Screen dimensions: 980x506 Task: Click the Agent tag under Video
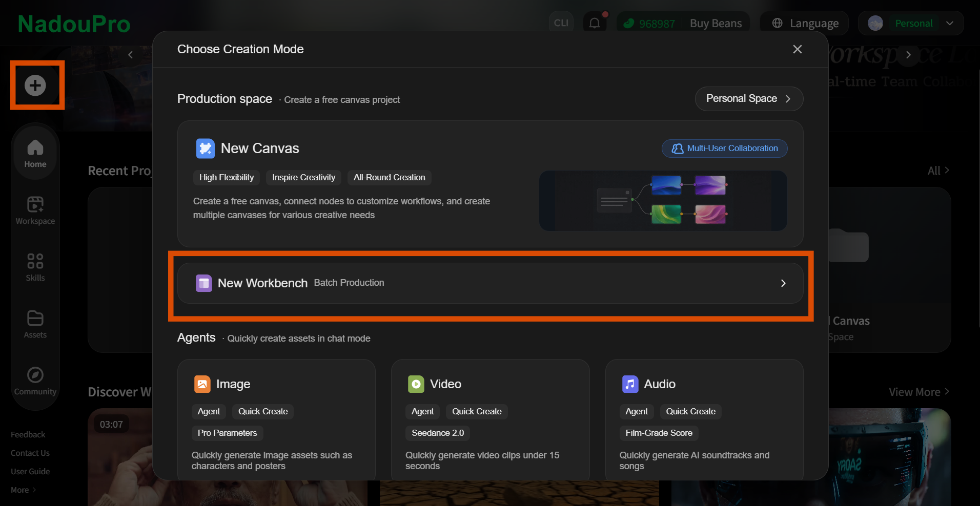coord(423,412)
